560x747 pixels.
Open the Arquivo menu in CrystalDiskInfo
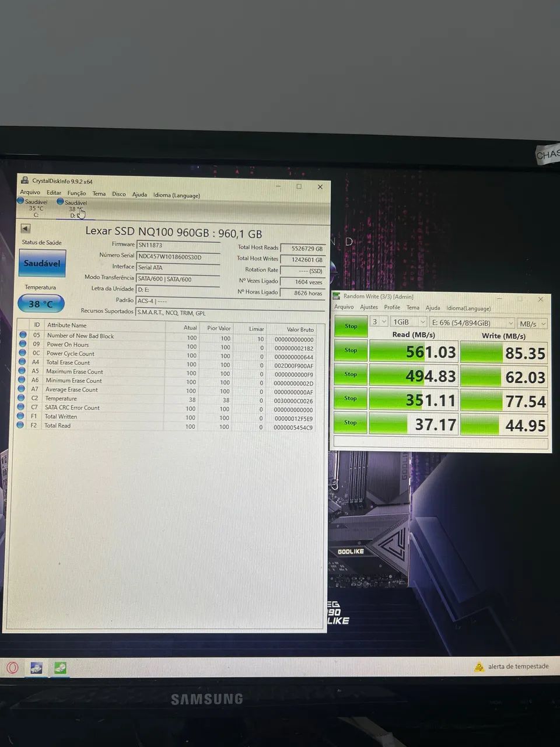[30, 192]
